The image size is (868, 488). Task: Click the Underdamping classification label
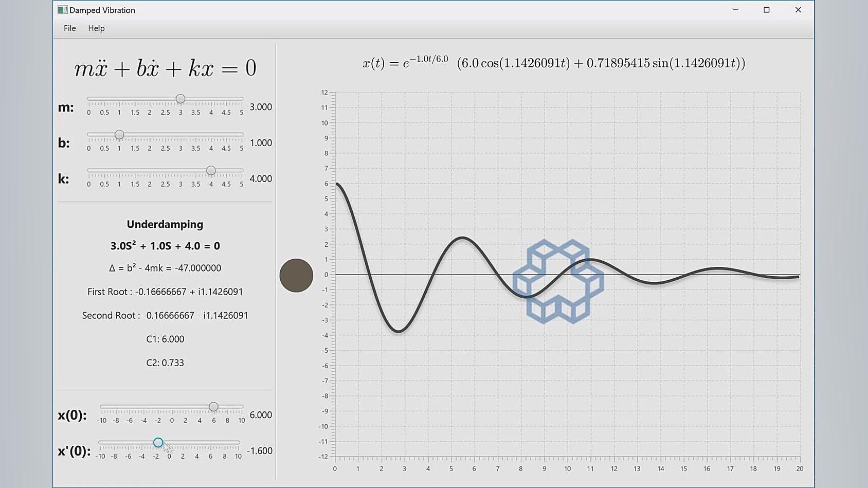pos(165,224)
